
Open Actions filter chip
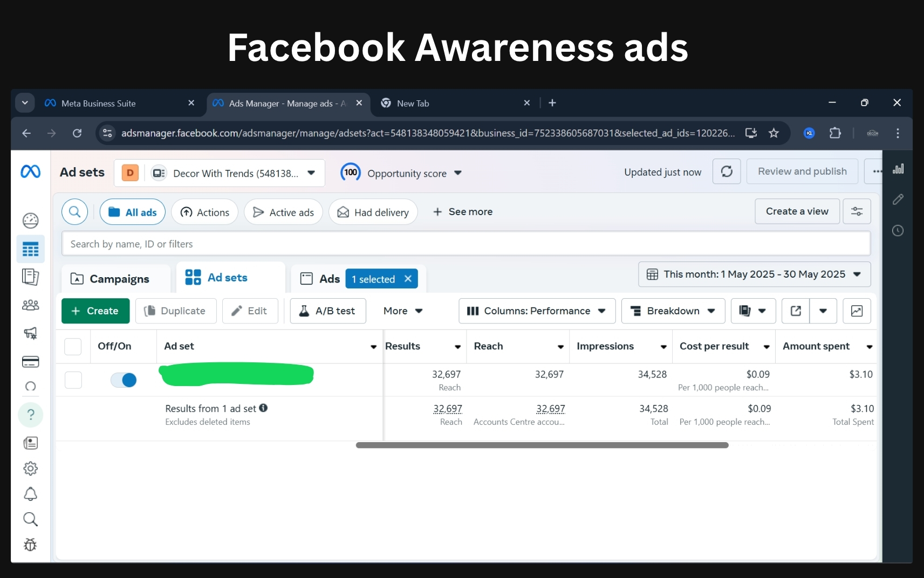click(x=204, y=212)
